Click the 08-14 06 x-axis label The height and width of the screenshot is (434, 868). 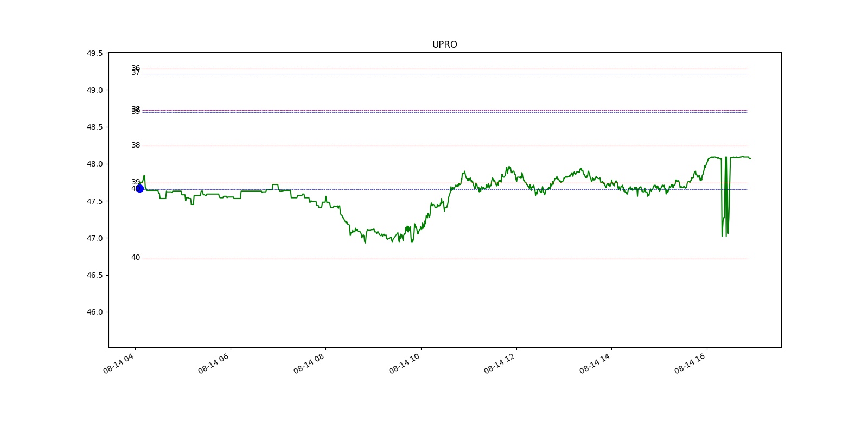pos(214,363)
